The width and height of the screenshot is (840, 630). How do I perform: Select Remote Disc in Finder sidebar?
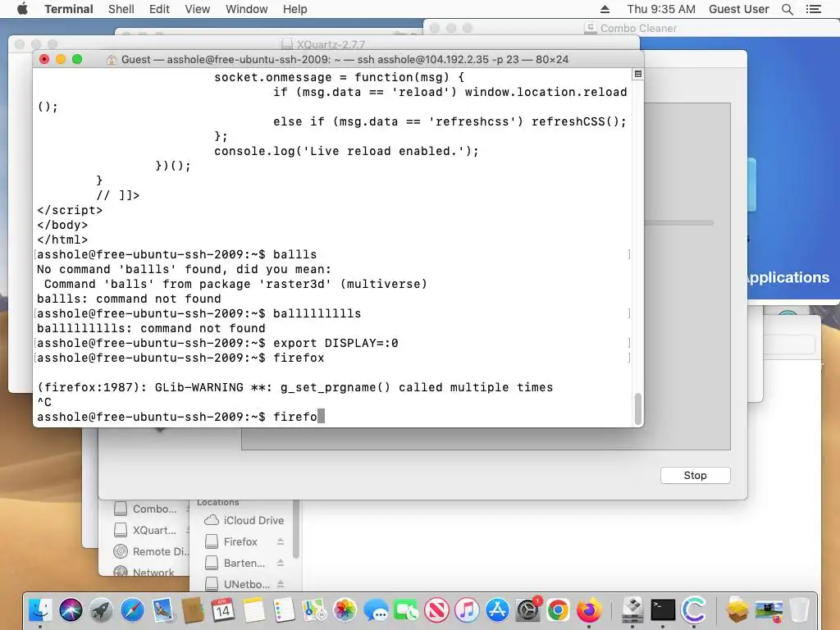[x=151, y=551]
